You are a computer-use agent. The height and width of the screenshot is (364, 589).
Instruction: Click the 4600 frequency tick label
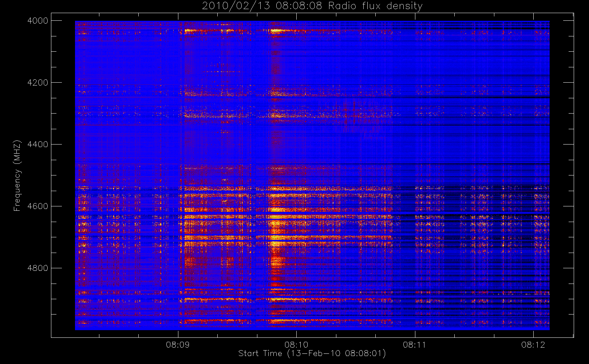tap(38, 206)
